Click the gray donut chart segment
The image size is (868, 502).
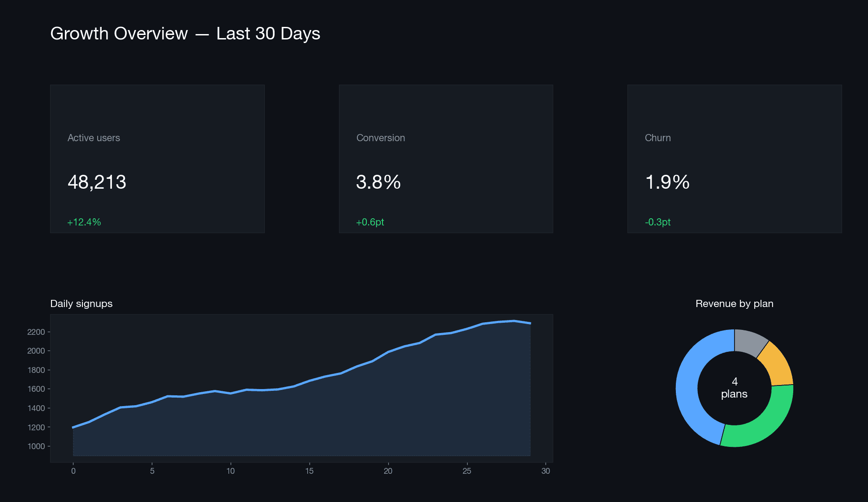click(x=749, y=342)
